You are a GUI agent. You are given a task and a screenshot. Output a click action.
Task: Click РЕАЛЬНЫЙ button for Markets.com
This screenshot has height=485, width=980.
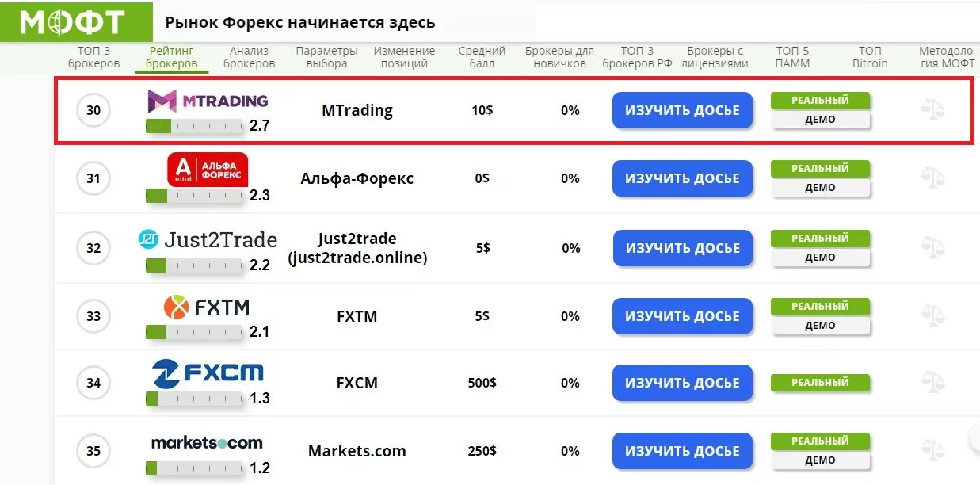coord(820,441)
